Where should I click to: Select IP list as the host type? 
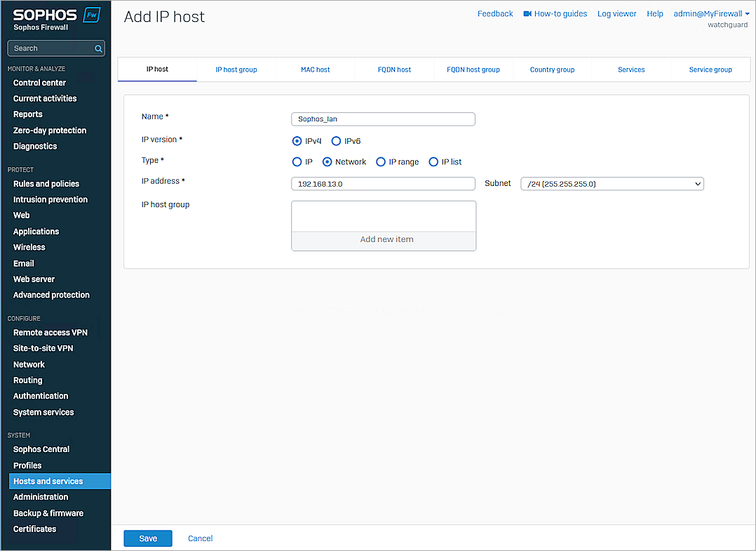coord(433,161)
